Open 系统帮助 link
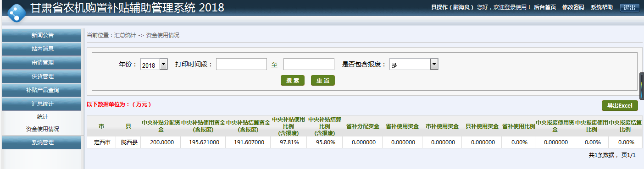The image size is (644, 169). 602,7
